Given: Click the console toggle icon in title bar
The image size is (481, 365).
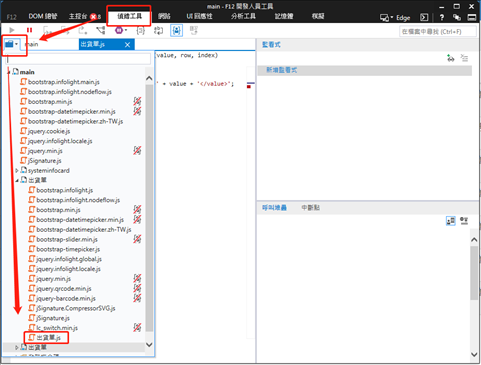Looking at the screenshot, I should [424, 17].
